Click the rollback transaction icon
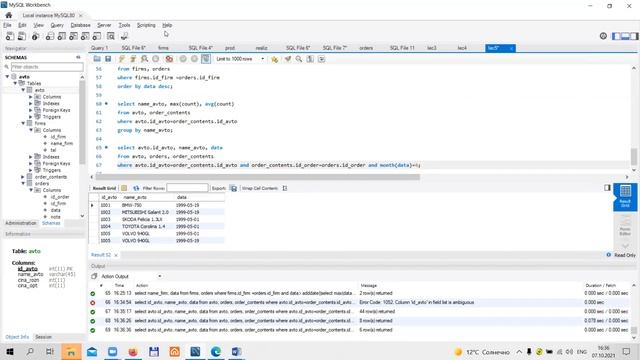The image size is (640, 360). (194, 59)
